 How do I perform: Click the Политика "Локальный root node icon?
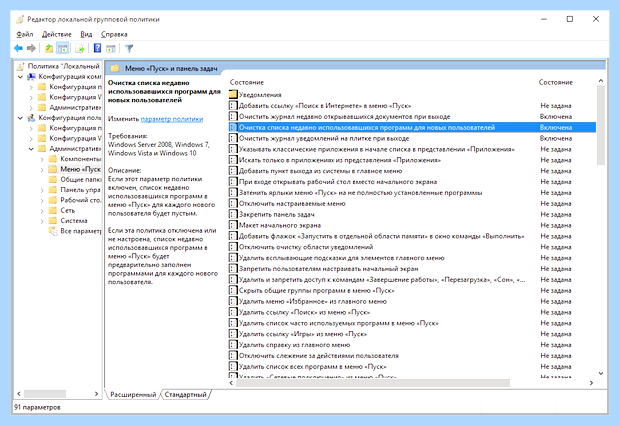tap(21, 66)
